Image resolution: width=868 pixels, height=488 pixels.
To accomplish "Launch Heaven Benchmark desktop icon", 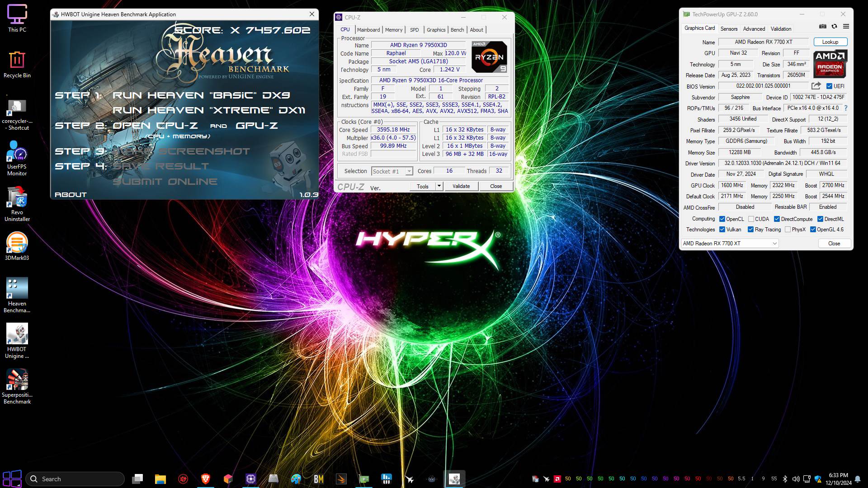I will pos(17,295).
